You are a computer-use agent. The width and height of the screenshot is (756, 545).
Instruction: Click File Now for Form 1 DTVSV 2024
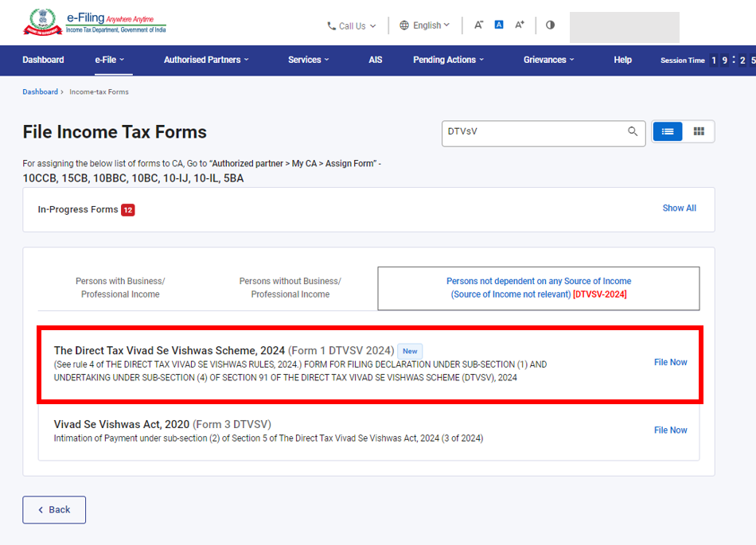pos(670,362)
